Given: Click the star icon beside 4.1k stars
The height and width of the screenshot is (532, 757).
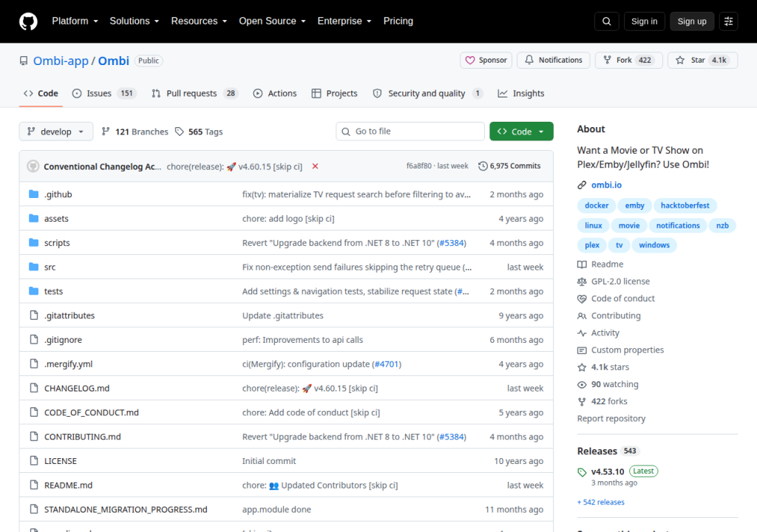Looking at the screenshot, I should click(x=582, y=367).
